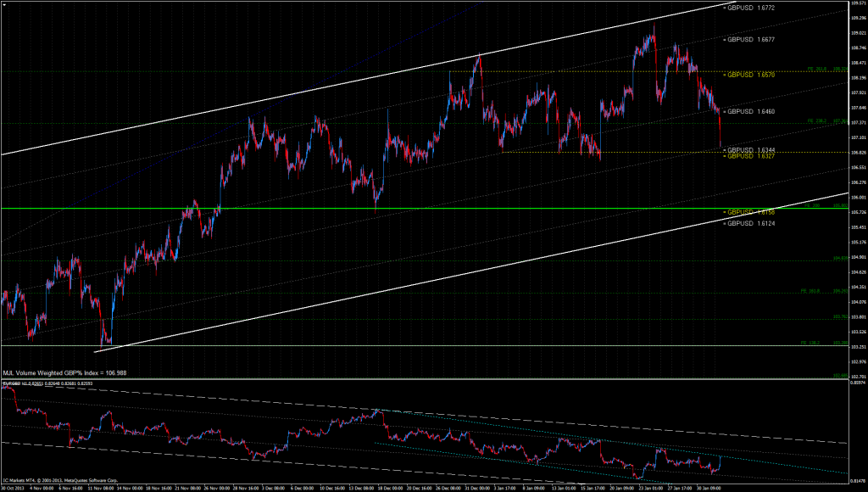The width and height of the screenshot is (868, 492).
Task: Click the 103.251 price scale value
Action: point(859,347)
